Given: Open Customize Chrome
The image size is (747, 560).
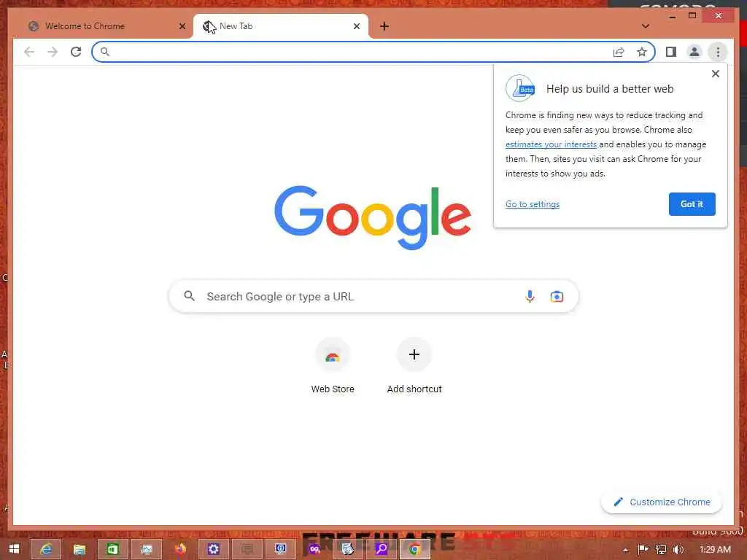Looking at the screenshot, I should [x=662, y=502].
